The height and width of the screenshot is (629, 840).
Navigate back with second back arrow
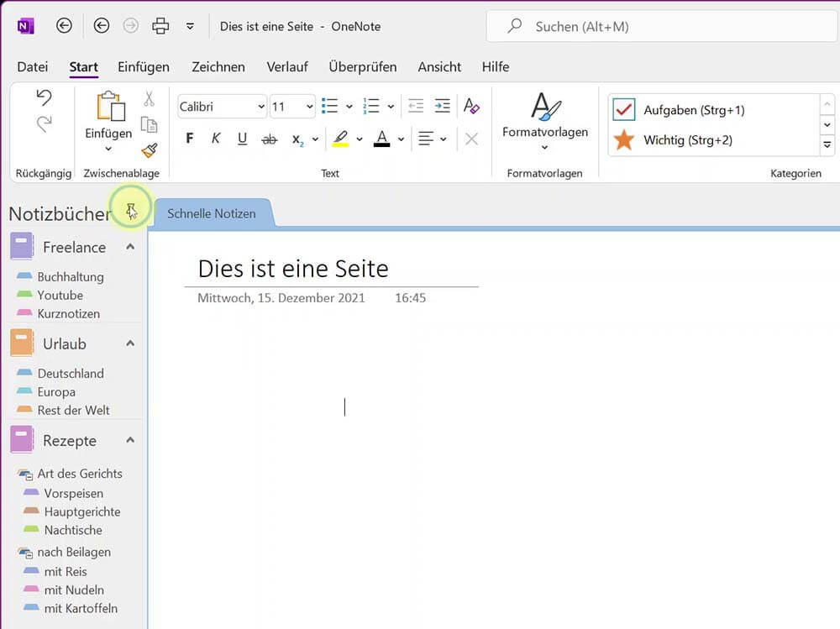(102, 26)
